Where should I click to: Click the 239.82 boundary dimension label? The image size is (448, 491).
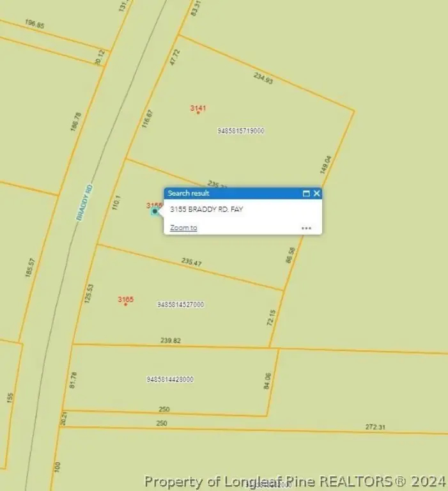coord(170,341)
